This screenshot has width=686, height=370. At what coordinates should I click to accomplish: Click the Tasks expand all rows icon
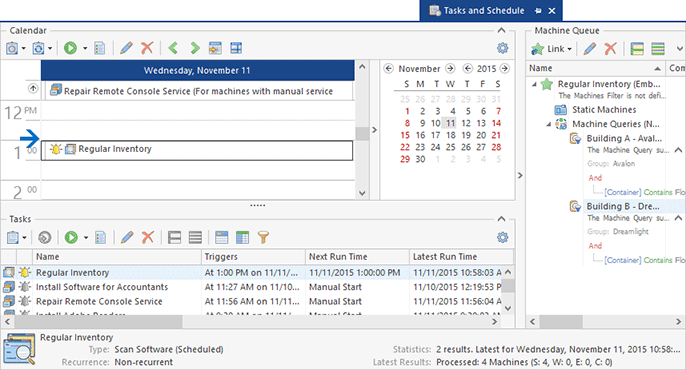click(x=175, y=237)
